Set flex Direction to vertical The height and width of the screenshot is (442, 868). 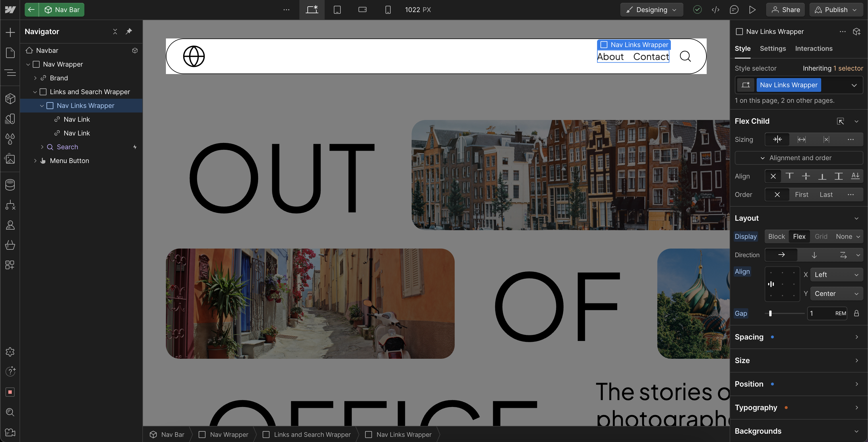tap(814, 255)
